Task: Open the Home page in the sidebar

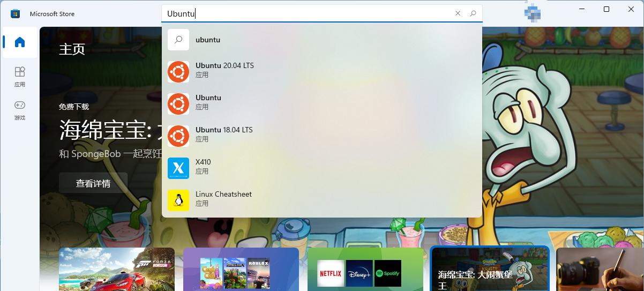Action: click(20, 42)
